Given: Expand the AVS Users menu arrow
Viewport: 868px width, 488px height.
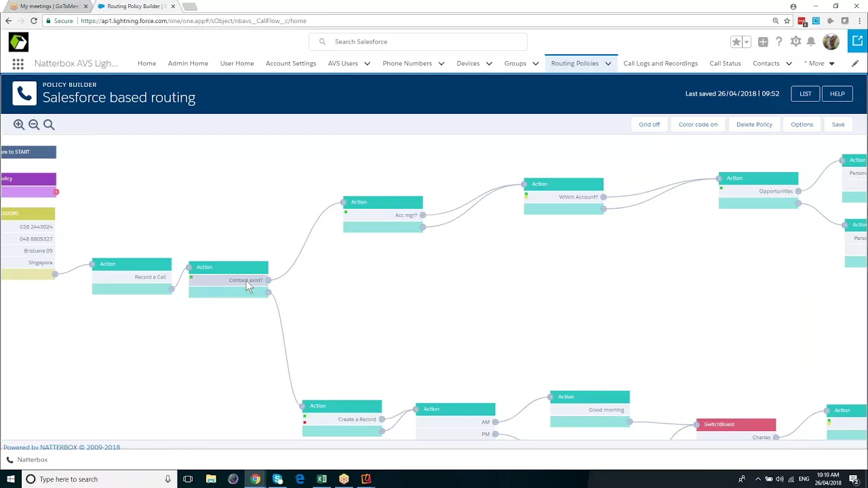Looking at the screenshot, I should pyautogui.click(x=367, y=64).
